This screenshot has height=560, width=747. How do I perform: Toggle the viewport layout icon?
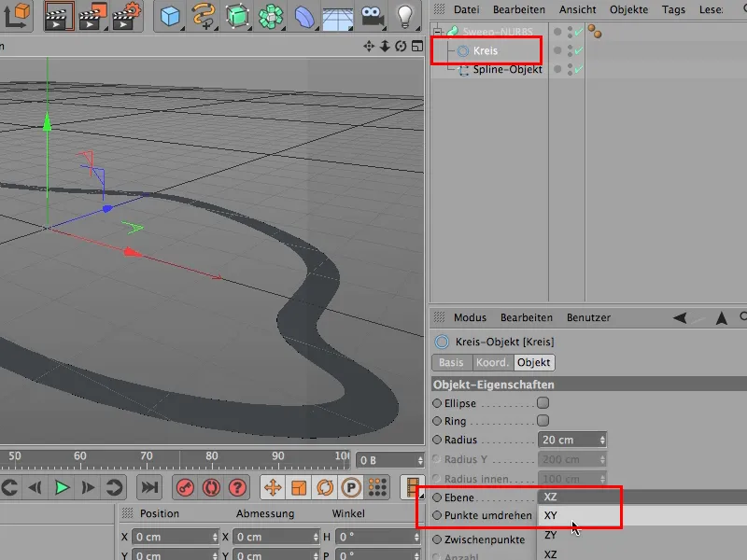(x=417, y=46)
